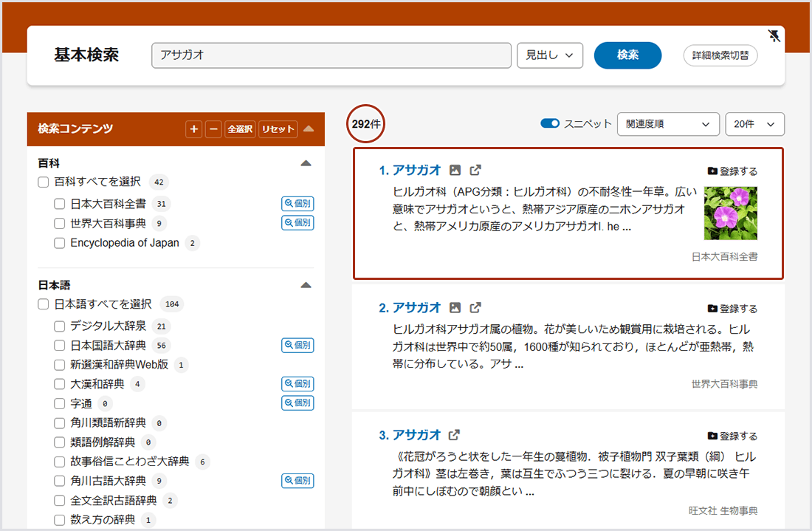The image size is (812, 531).
Task: Click the blue 検索 button
Action: pyautogui.click(x=627, y=55)
